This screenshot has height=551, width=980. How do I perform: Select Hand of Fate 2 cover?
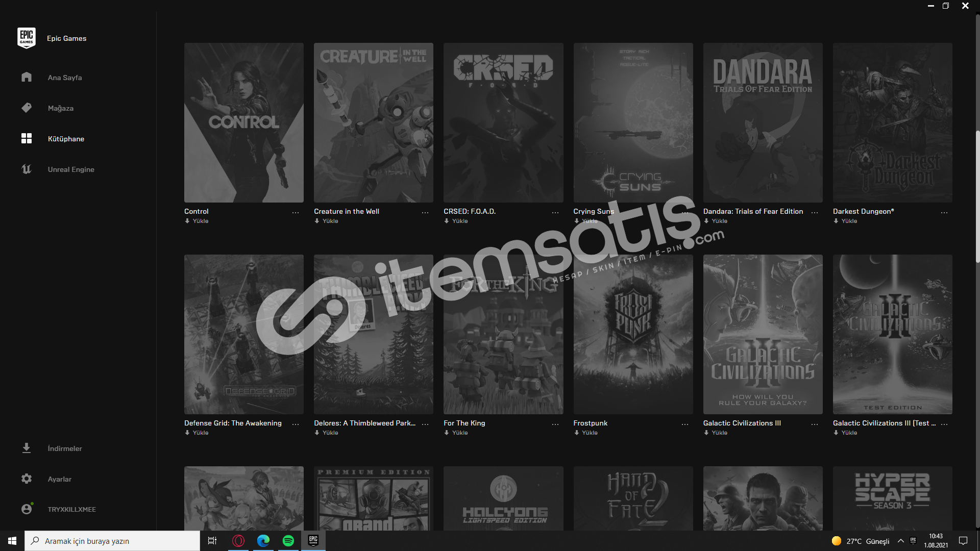coord(633,498)
